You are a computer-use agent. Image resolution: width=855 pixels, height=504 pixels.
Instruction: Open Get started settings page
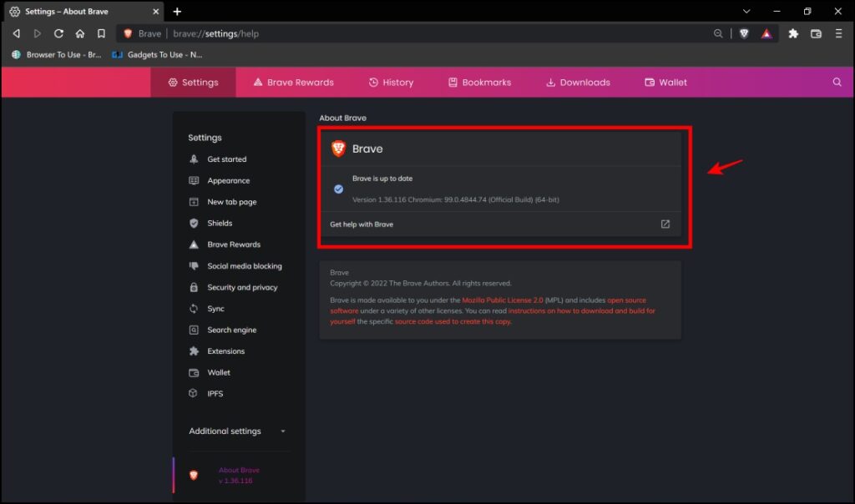227,159
